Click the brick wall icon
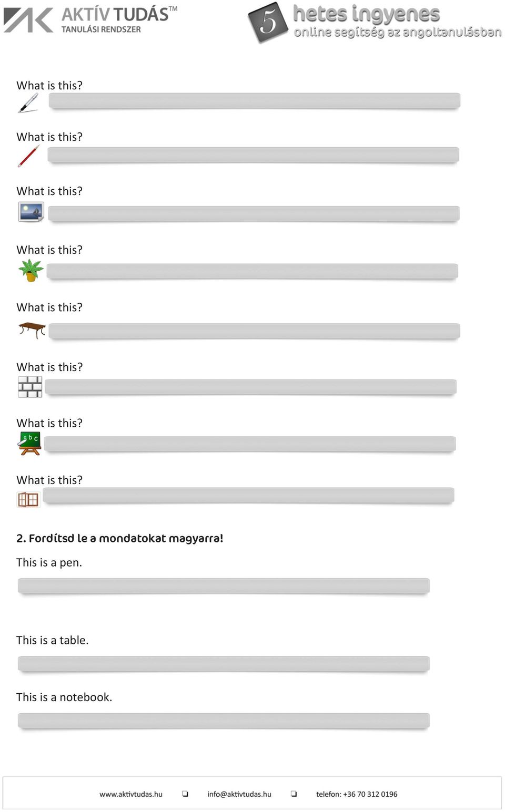This screenshot has height=812, width=505. tap(30, 387)
